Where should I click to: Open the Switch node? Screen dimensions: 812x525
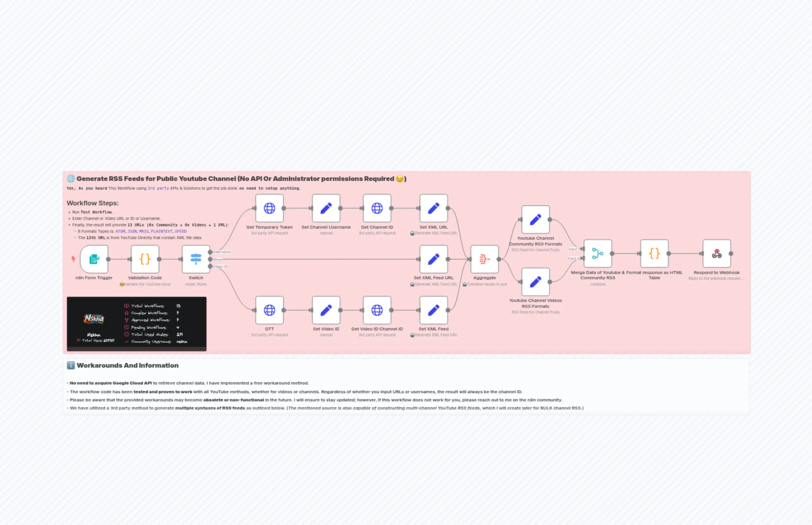[x=196, y=259]
